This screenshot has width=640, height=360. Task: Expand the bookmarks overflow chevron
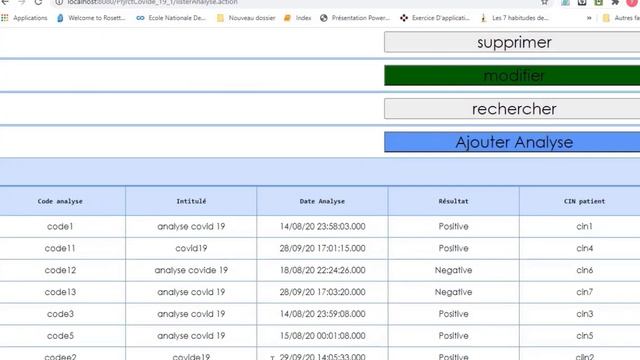(x=589, y=18)
